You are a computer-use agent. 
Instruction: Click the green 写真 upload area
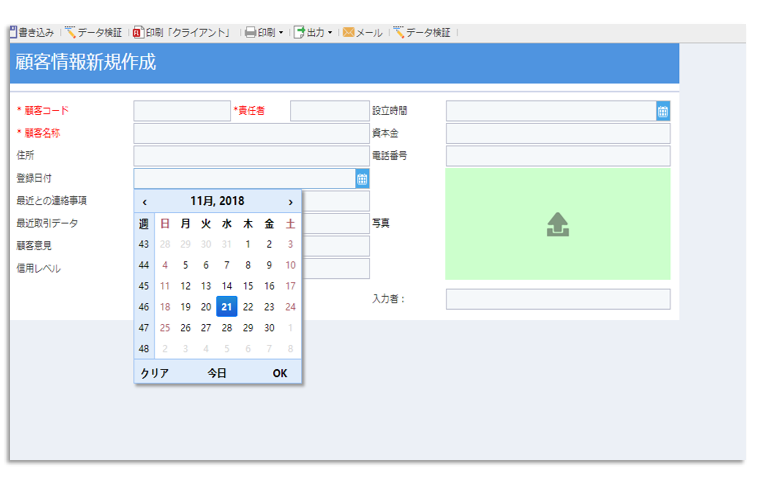coord(558,224)
